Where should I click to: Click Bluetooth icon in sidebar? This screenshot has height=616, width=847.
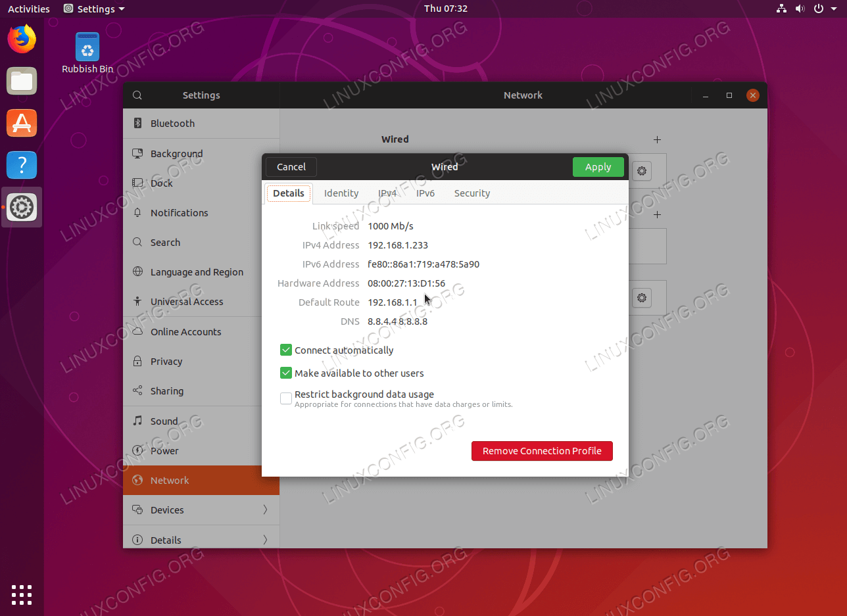pyautogui.click(x=137, y=123)
